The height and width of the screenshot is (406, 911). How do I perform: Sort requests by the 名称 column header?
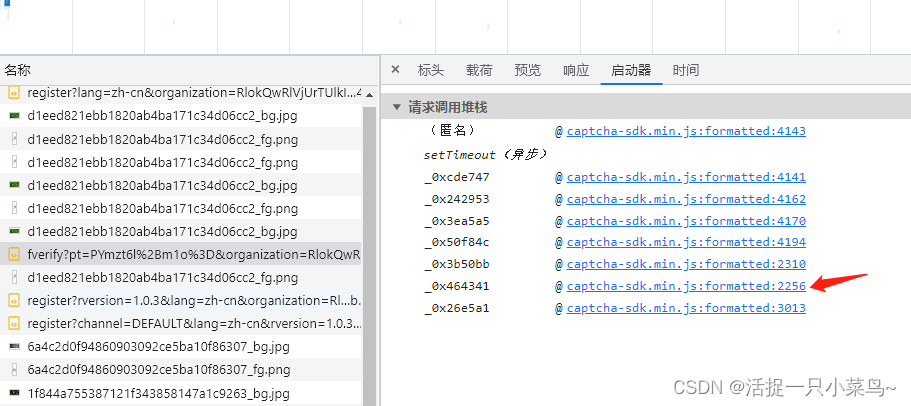[x=18, y=70]
